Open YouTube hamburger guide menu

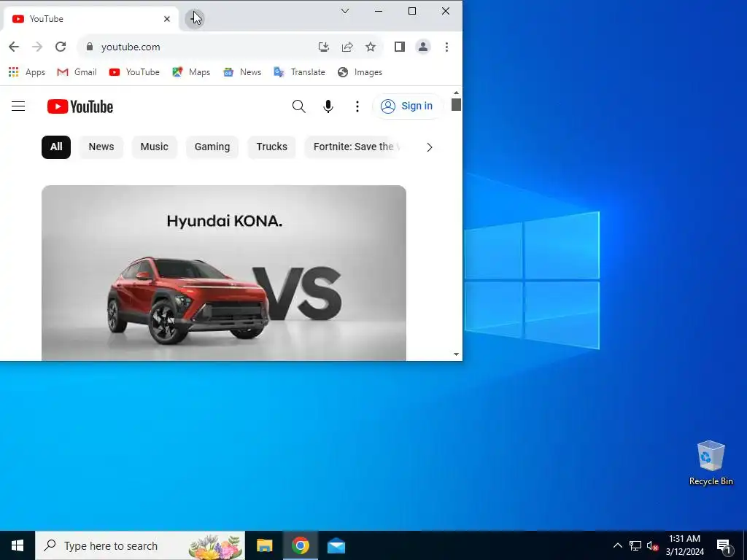coord(18,106)
